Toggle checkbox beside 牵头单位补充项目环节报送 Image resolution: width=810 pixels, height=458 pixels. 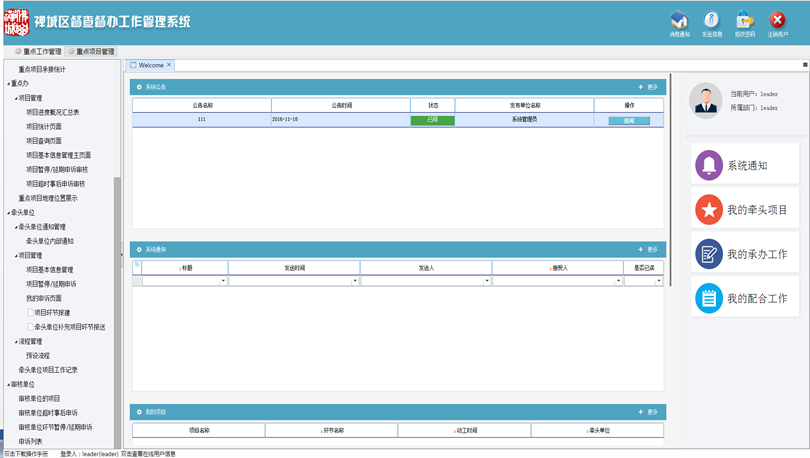click(30, 327)
